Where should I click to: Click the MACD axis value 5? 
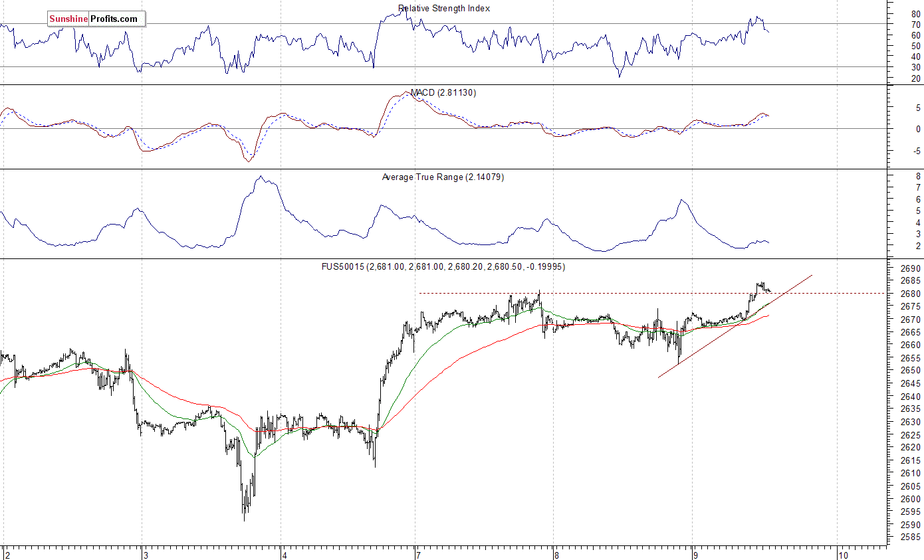(x=918, y=108)
